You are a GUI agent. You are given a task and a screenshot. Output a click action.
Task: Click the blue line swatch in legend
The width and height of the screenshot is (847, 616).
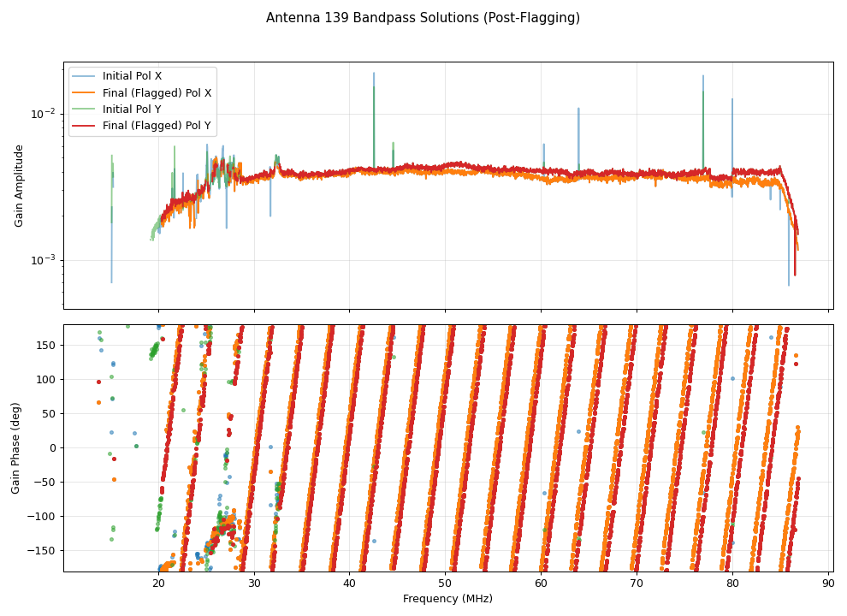tap(85, 76)
